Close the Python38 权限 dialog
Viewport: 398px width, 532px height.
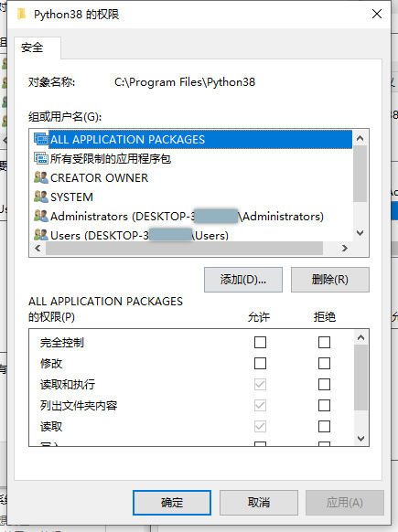377,14
